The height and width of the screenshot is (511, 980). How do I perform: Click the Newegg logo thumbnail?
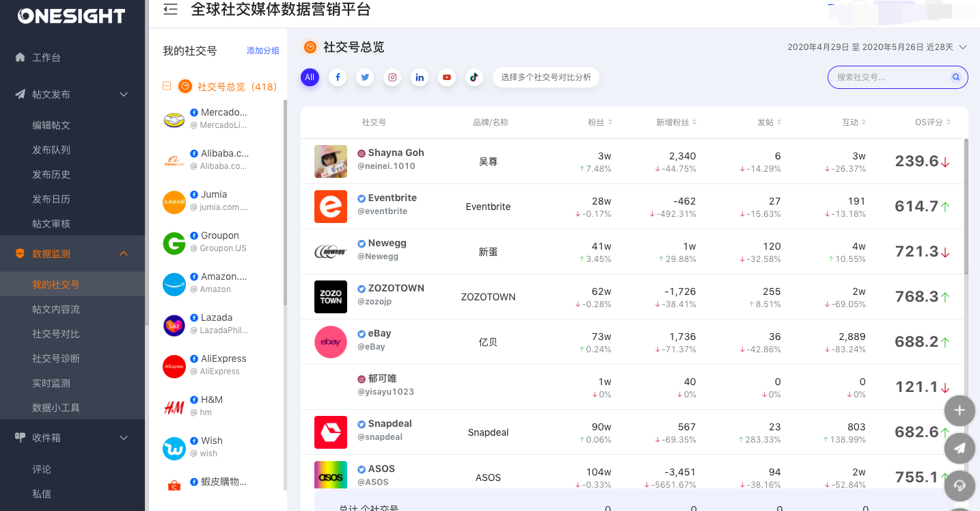(331, 252)
